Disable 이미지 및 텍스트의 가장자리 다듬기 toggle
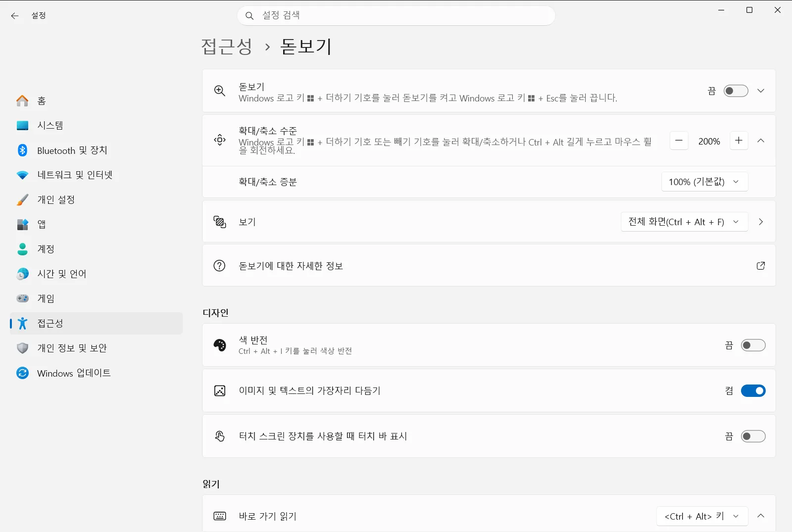 tap(753, 391)
